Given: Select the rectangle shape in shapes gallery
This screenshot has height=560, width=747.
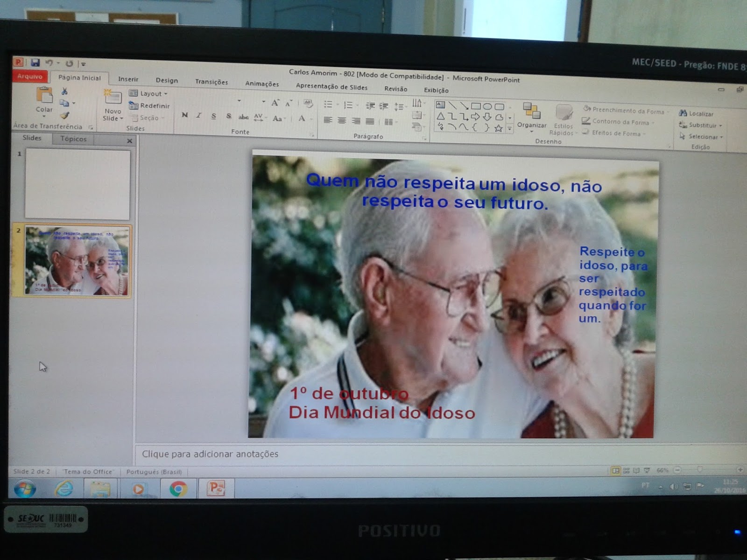Looking at the screenshot, I should click(476, 106).
